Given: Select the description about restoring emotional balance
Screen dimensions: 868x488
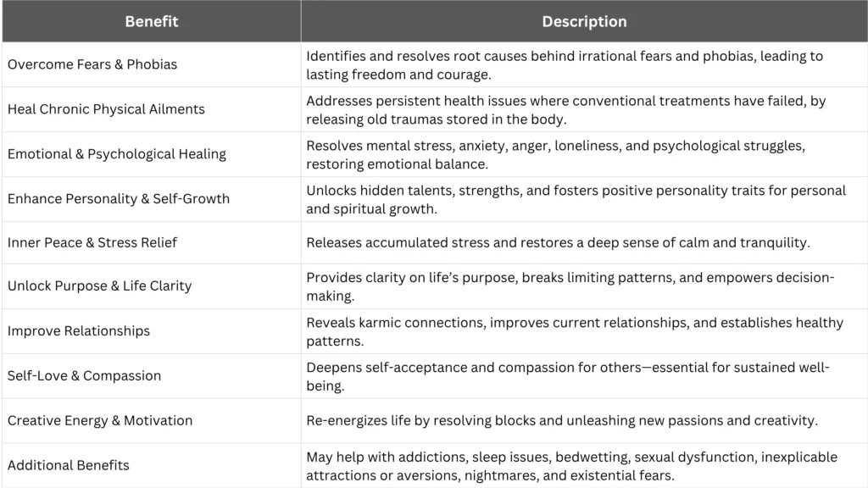Looking at the screenshot, I should [x=555, y=154].
